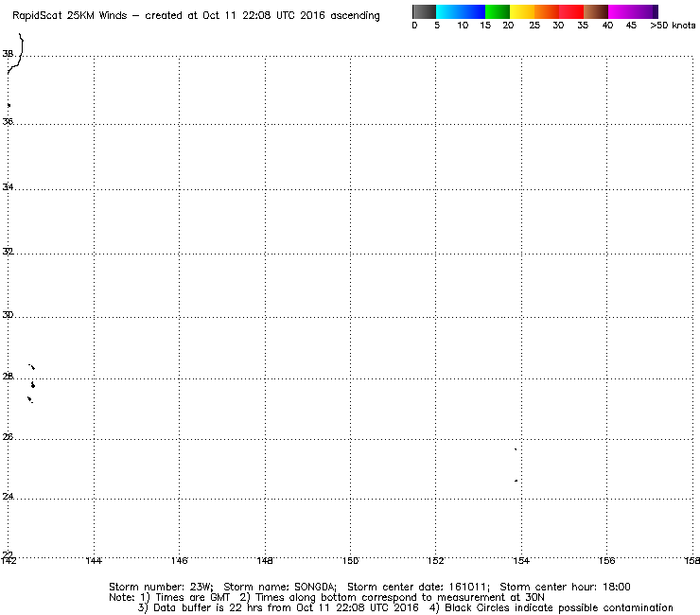Click longitude label '152'
This screenshot has height=615, width=700.
pyautogui.click(x=436, y=560)
